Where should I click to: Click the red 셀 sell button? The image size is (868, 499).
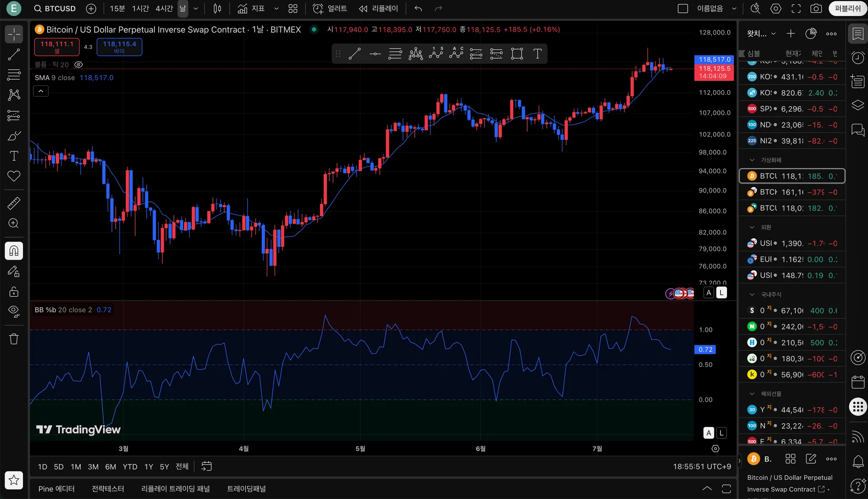click(x=57, y=47)
